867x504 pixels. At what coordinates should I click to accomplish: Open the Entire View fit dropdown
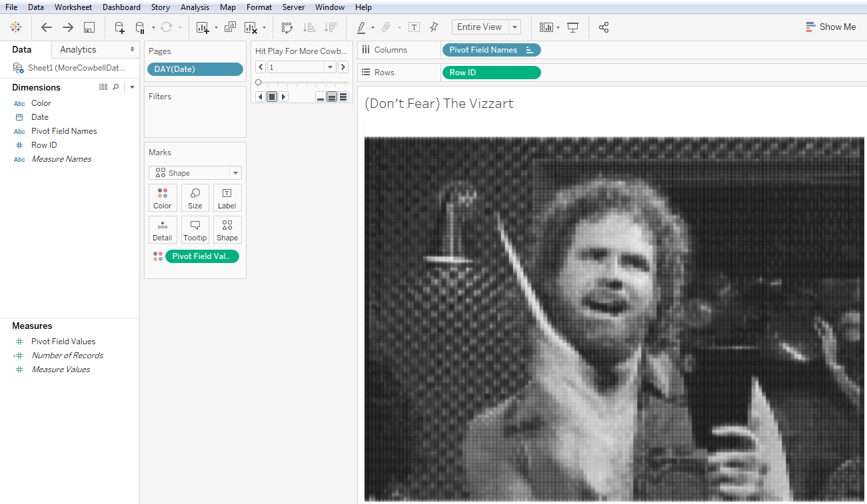[514, 27]
